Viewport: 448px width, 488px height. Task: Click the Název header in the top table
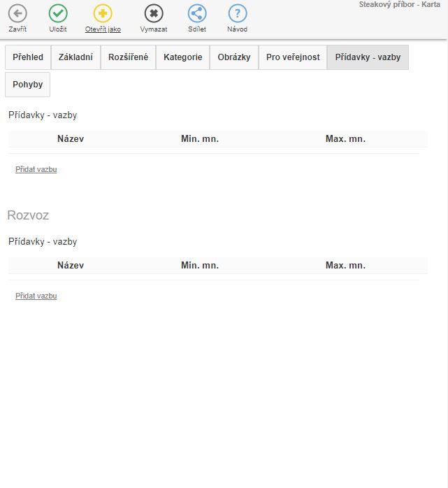pos(71,139)
